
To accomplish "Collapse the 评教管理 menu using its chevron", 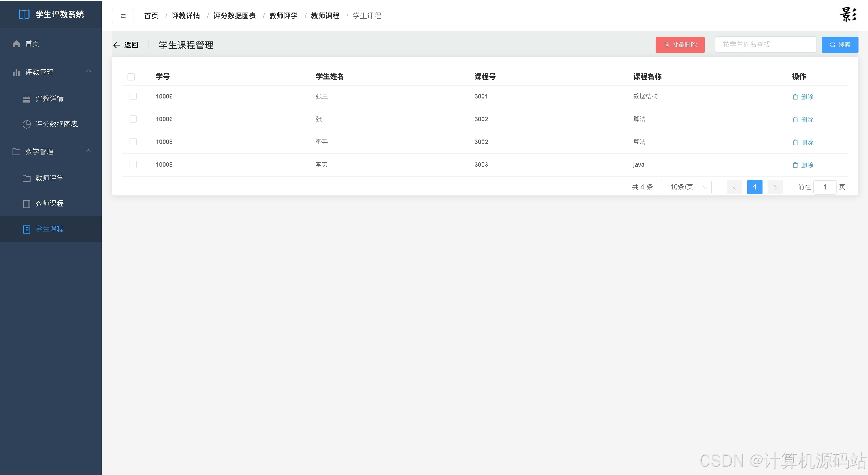I will (x=89, y=71).
